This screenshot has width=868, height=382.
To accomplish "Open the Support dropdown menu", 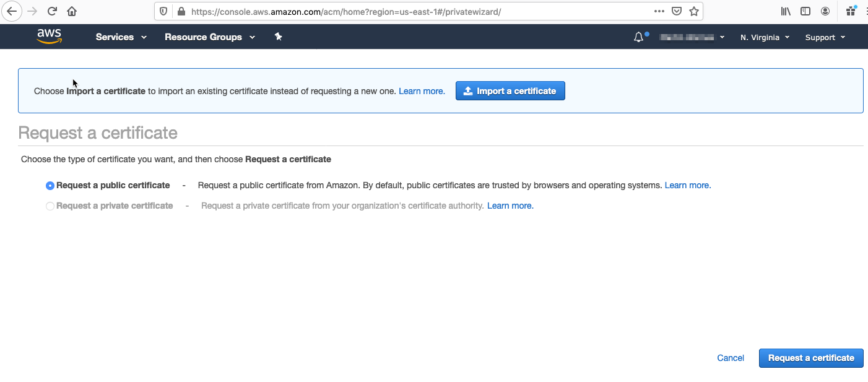I will [825, 37].
